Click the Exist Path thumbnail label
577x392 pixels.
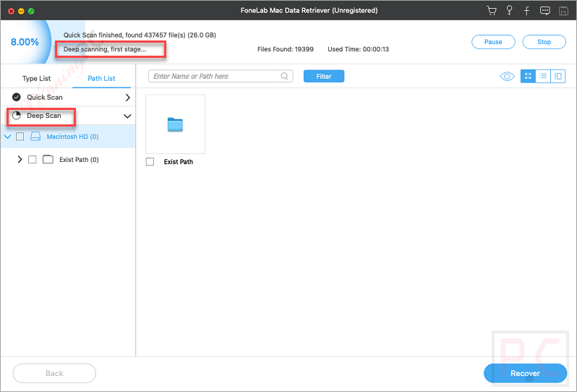pos(179,161)
